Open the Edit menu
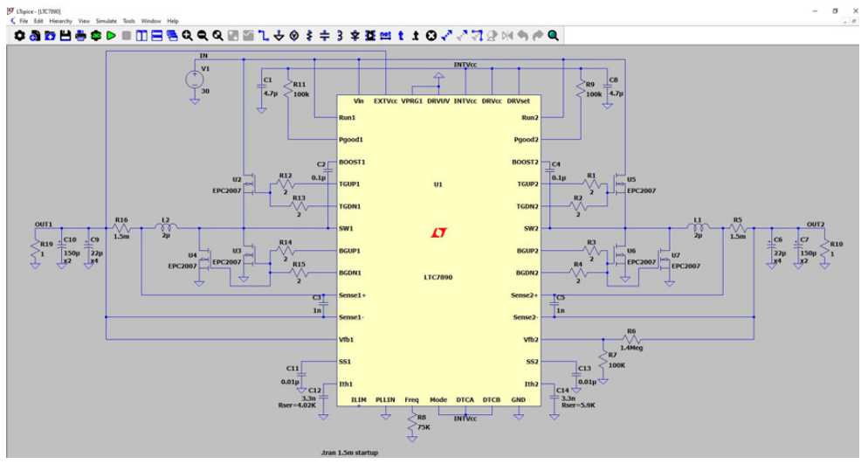 [38, 21]
